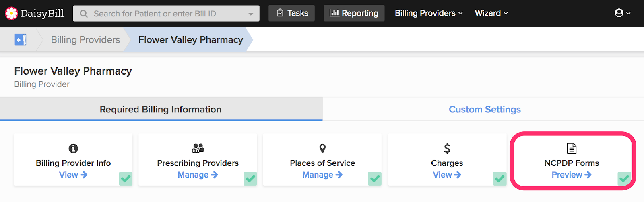The height and width of the screenshot is (202, 644).
Task: Click the magnifier icon in search bar
Action: point(84,14)
